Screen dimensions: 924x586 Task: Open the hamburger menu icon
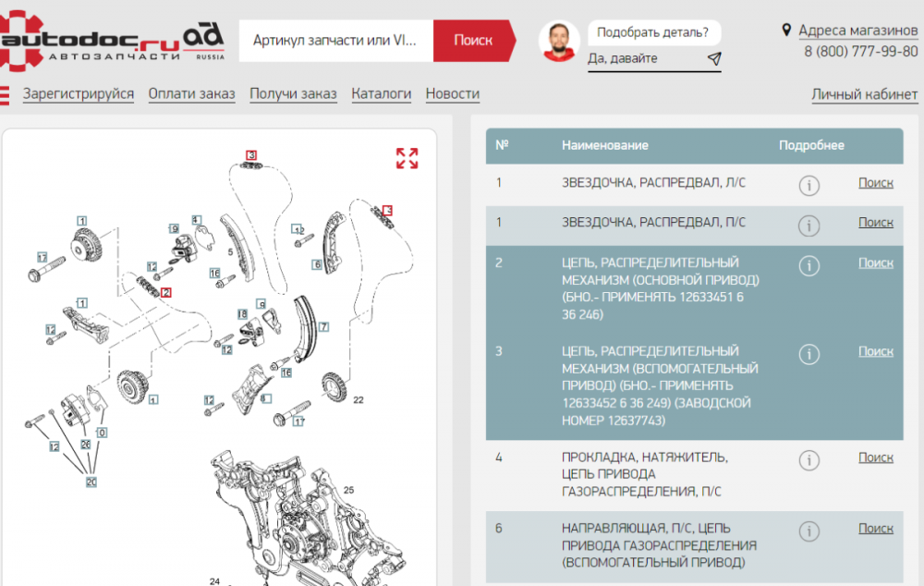click(x=4, y=94)
